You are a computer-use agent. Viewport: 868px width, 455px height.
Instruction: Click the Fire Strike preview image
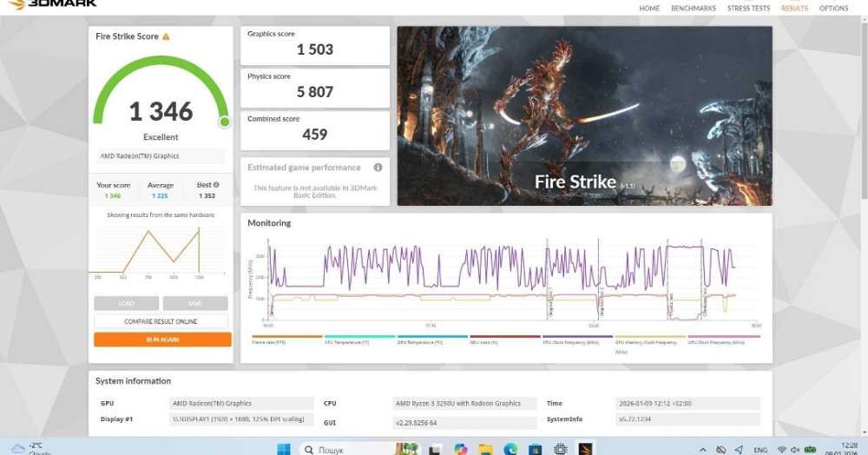click(584, 115)
